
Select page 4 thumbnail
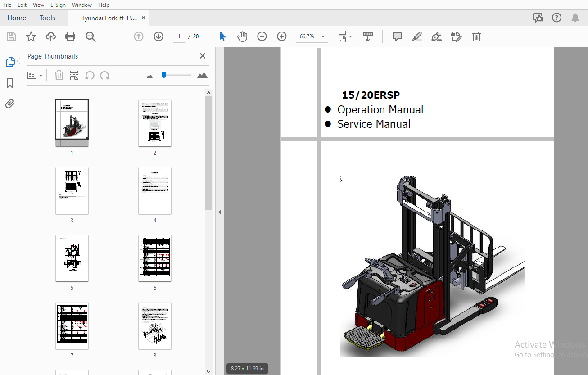click(155, 190)
